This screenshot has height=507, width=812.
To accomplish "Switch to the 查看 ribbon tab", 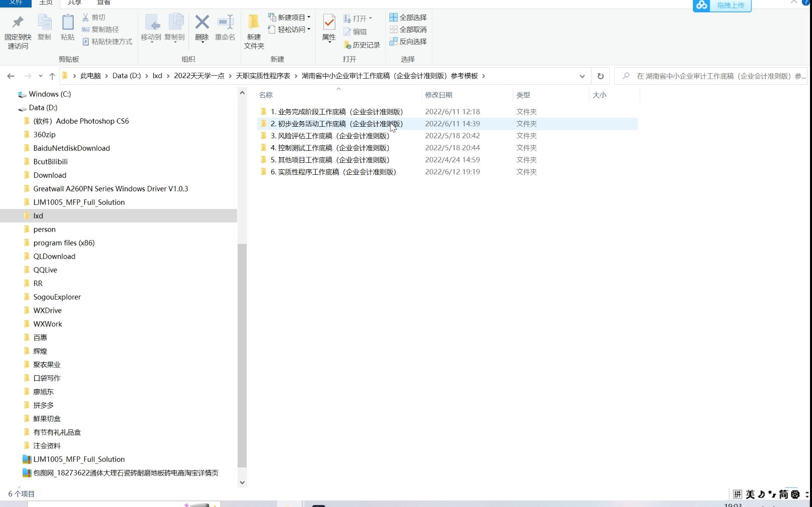I will (x=104, y=3).
